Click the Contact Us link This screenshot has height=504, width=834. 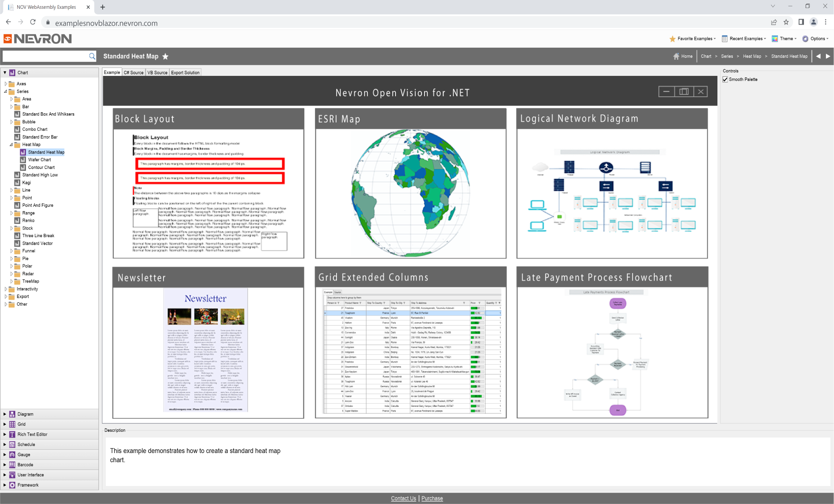point(403,498)
